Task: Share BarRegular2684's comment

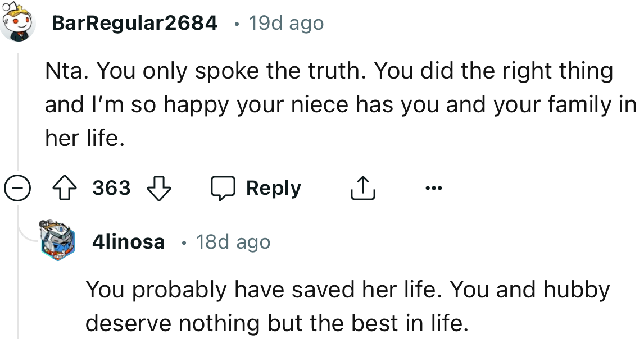Action: click(x=362, y=189)
